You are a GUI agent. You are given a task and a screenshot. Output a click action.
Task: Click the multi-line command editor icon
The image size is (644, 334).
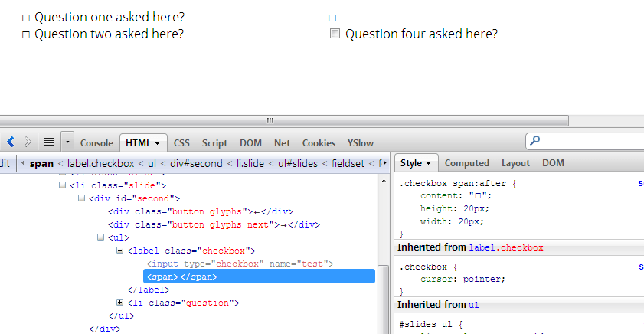pyautogui.click(x=48, y=142)
